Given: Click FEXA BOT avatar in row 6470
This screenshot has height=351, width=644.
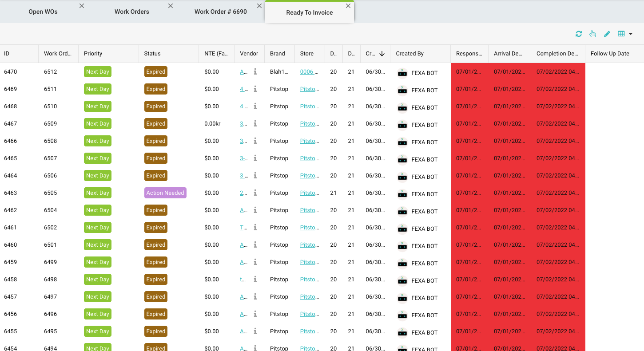Looking at the screenshot, I should [402, 73].
